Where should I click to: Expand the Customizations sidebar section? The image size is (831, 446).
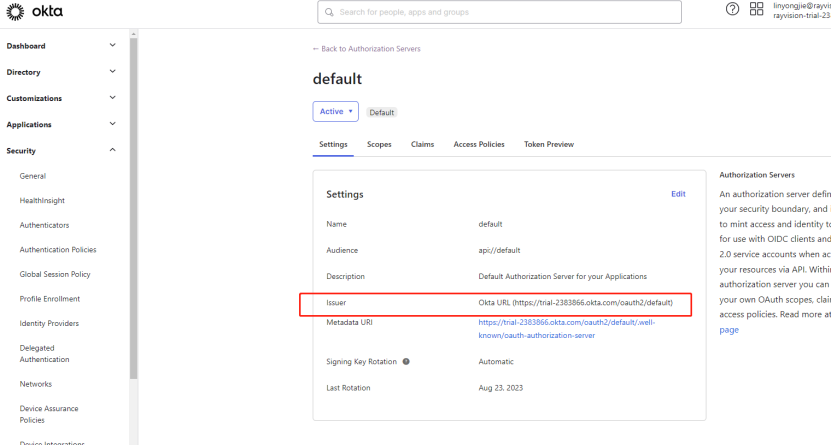pyautogui.click(x=112, y=98)
